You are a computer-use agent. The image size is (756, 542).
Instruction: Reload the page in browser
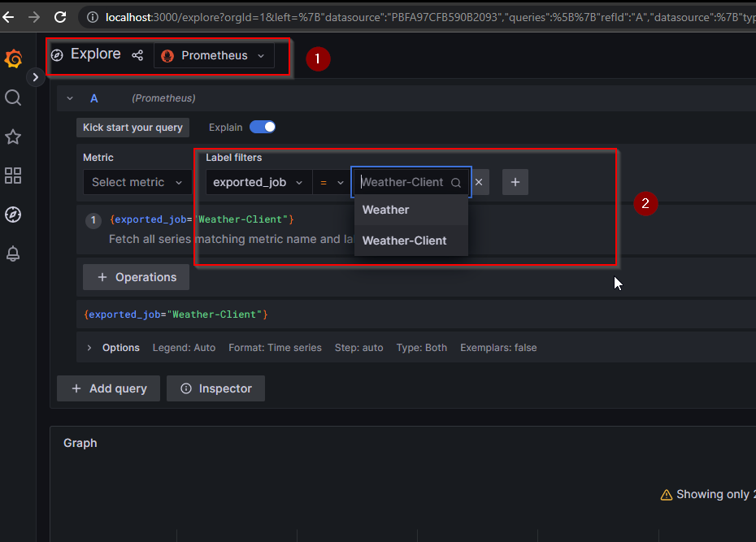coord(60,17)
